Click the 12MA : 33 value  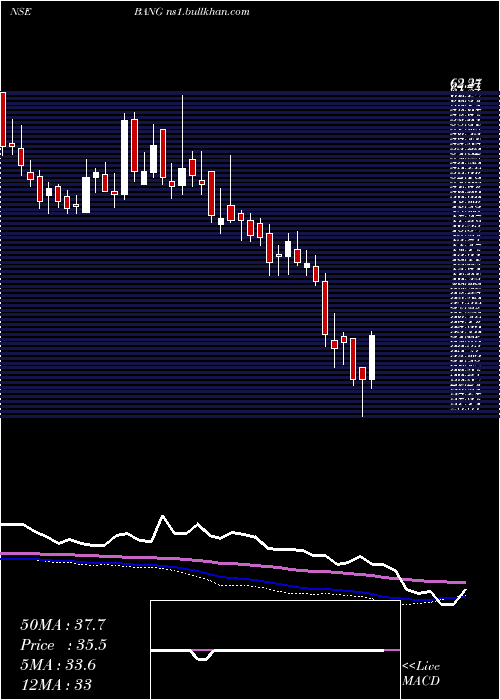[x=56, y=684]
